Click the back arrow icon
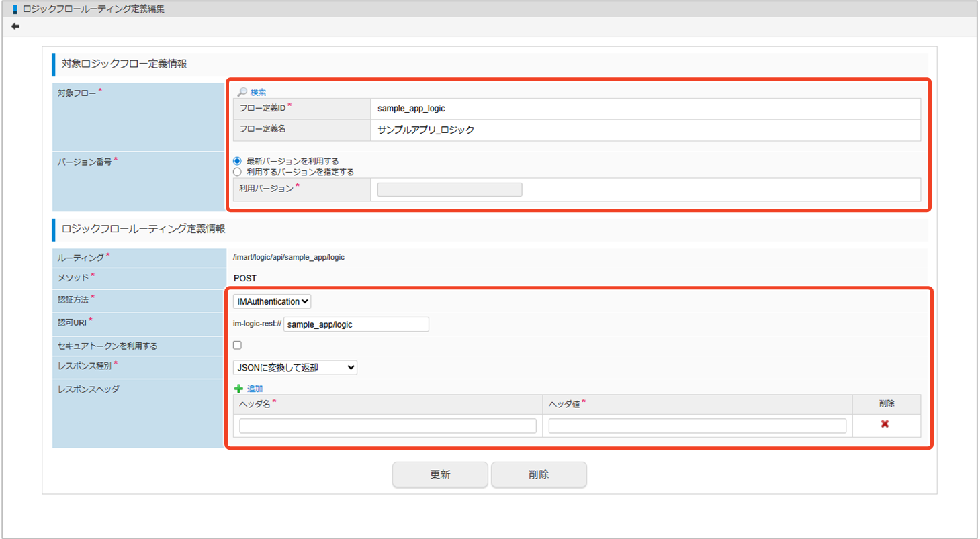 15,26
